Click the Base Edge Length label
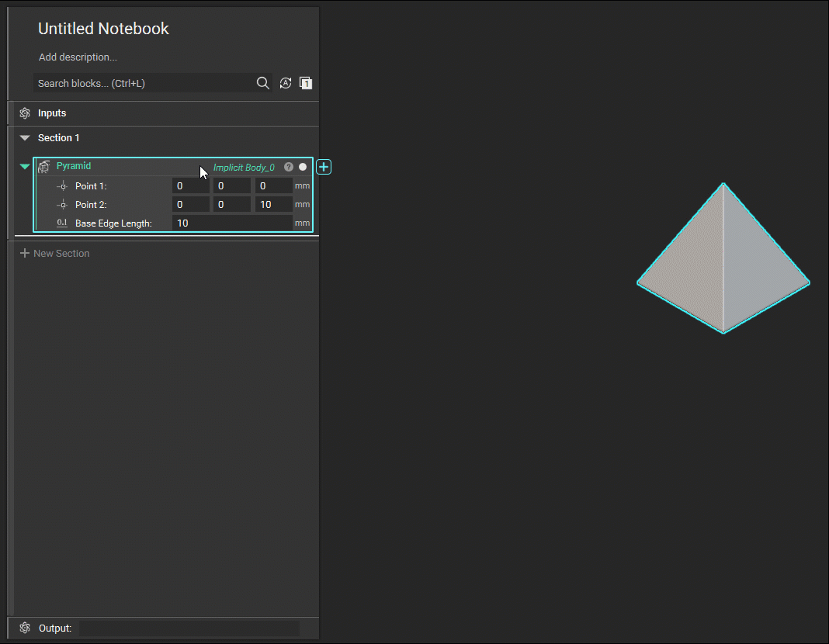 click(x=113, y=223)
